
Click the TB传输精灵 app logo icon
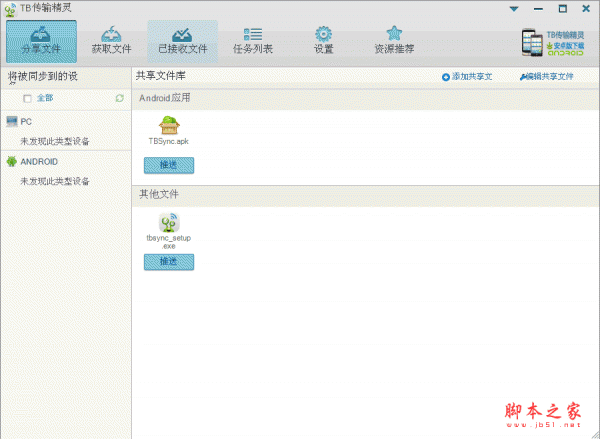(x=11, y=9)
